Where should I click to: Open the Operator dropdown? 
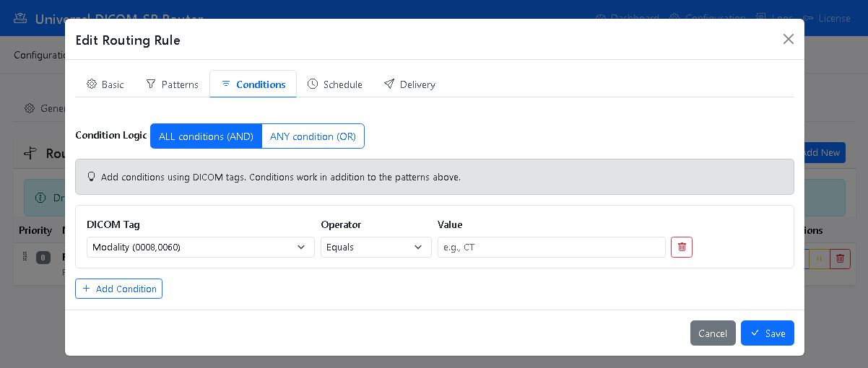pos(376,247)
